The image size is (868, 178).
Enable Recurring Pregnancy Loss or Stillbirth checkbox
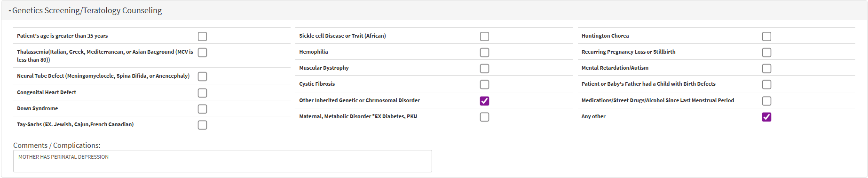766,52
